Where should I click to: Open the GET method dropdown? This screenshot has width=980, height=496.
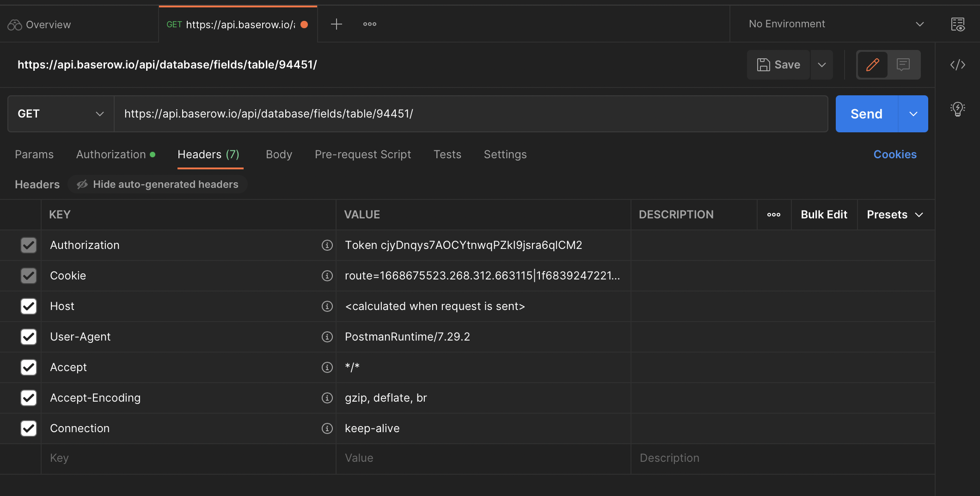click(x=61, y=114)
